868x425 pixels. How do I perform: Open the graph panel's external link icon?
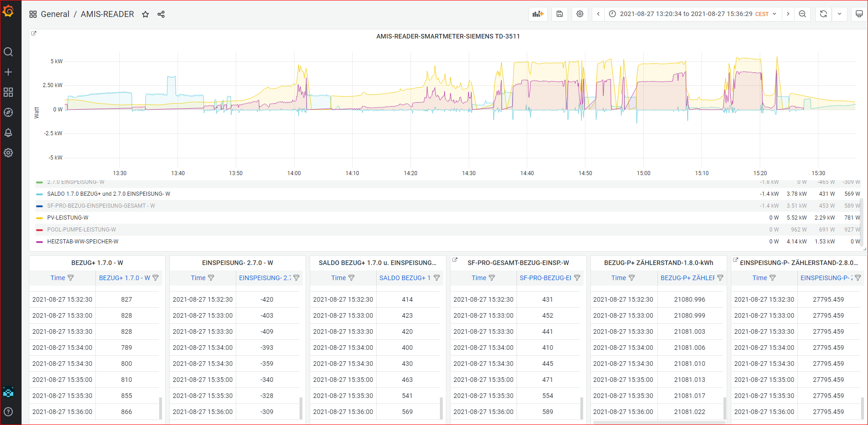(x=33, y=33)
